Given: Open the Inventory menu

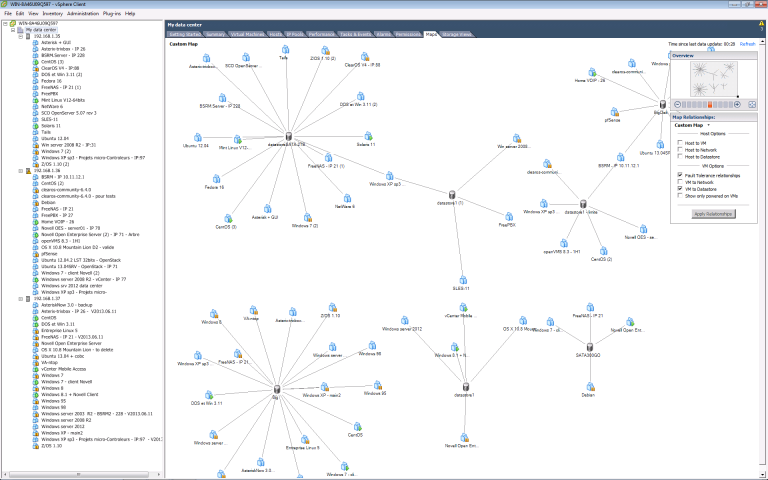Looking at the screenshot, I should pyautogui.click(x=52, y=14).
